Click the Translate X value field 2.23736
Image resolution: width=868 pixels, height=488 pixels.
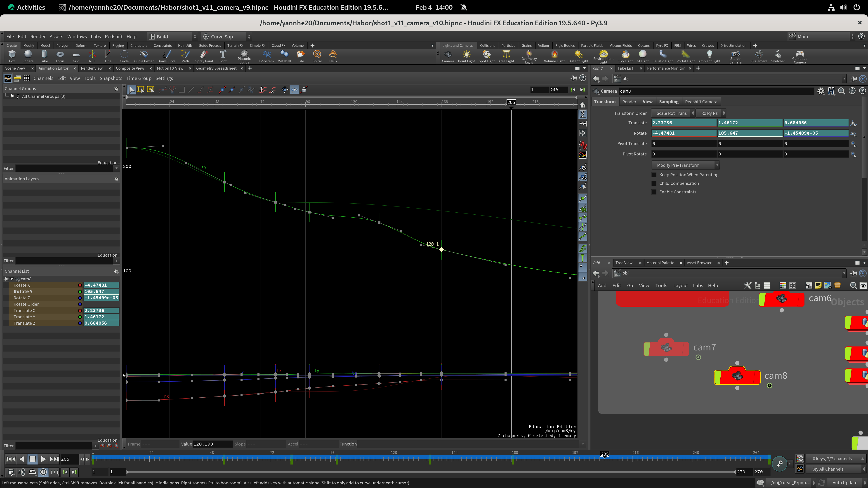(684, 123)
